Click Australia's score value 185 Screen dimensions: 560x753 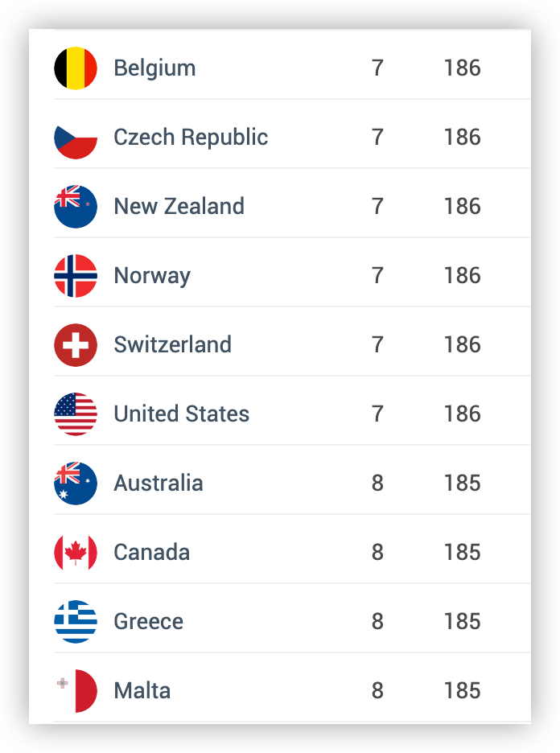click(462, 483)
